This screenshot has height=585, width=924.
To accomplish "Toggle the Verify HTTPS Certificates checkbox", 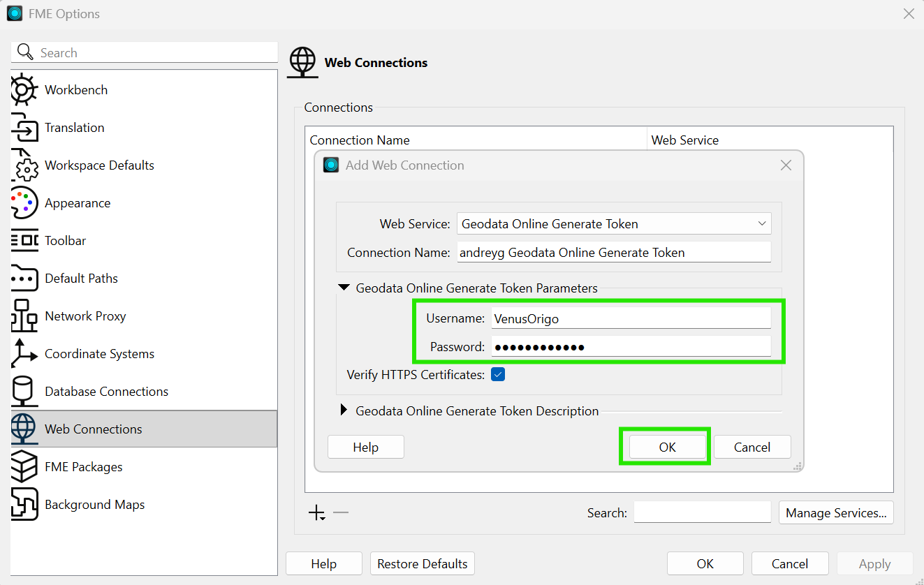I will tap(498, 375).
